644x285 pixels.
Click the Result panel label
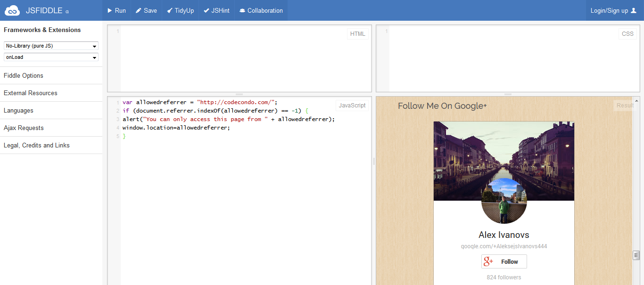click(625, 106)
